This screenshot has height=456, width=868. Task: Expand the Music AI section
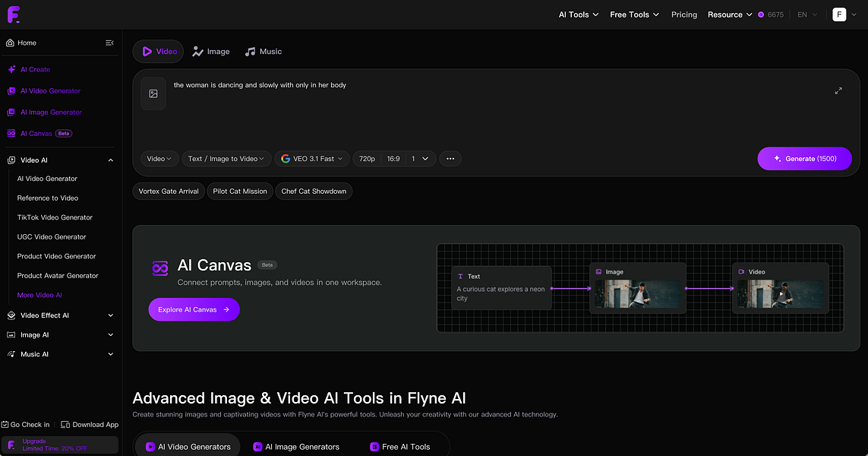tap(111, 354)
